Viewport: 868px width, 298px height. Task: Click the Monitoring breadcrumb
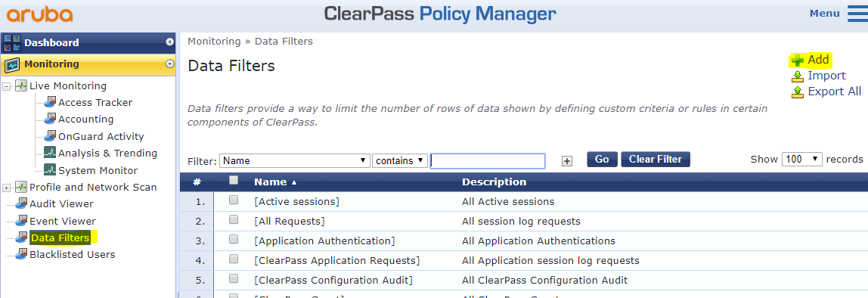click(x=214, y=42)
